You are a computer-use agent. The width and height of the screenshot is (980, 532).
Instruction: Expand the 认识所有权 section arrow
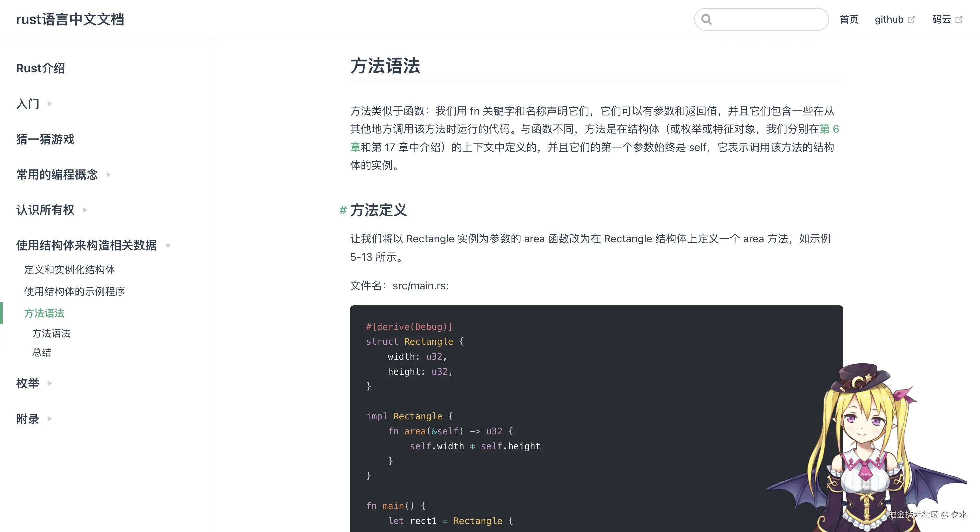click(x=85, y=210)
